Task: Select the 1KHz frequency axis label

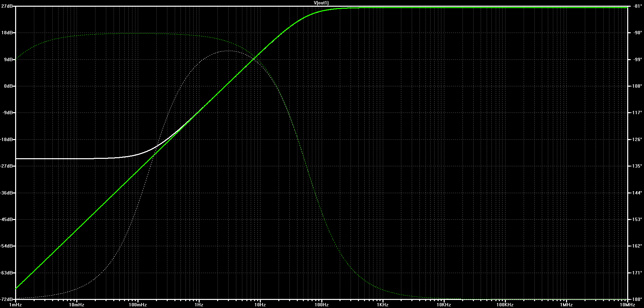Action: tap(383, 305)
